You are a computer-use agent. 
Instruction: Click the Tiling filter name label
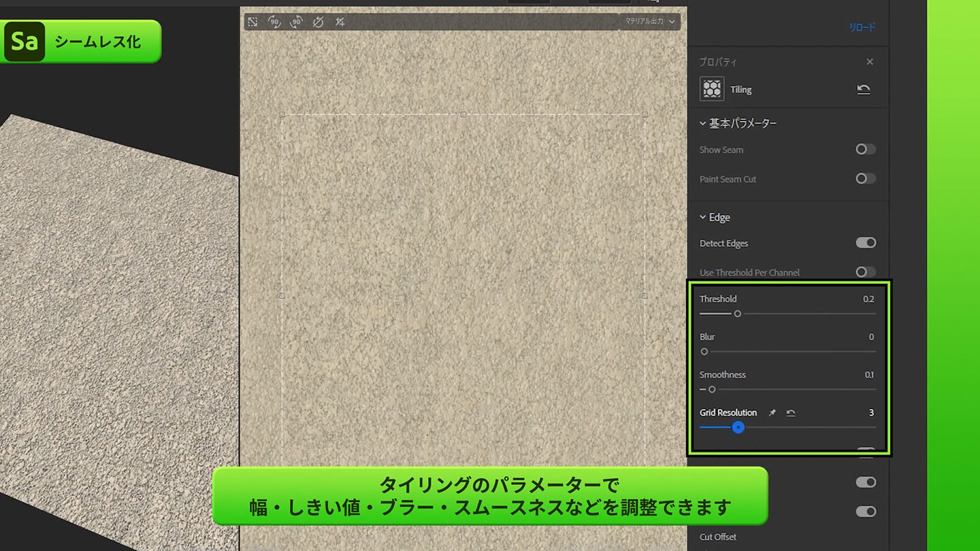pos(741,90)
